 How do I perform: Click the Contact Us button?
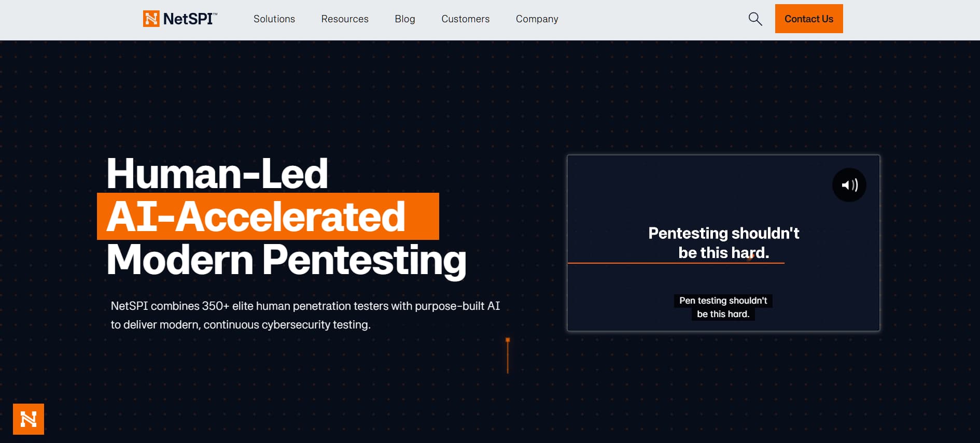(x=809, y=19)
